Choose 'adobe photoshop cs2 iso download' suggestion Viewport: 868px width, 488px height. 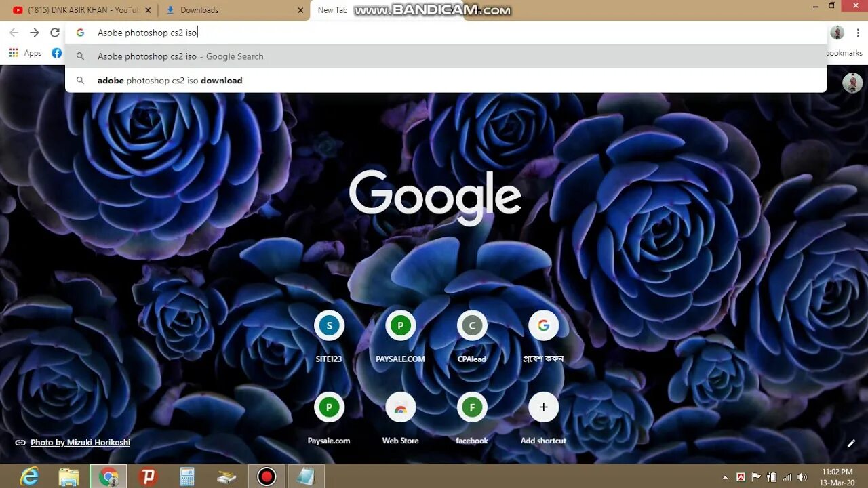[x=446, y=81]
